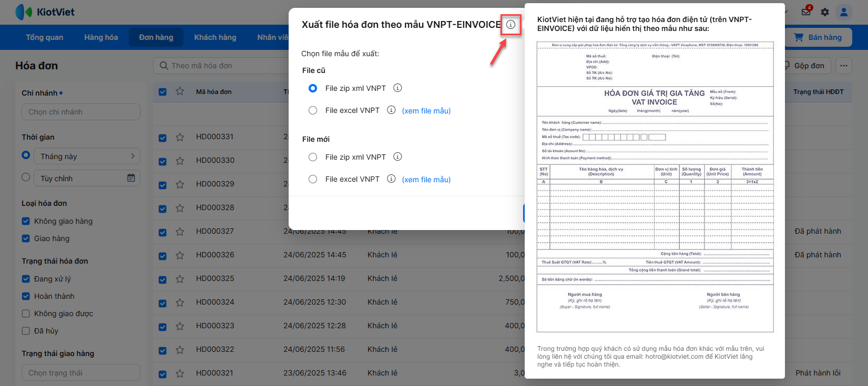Viewport: 868px width, 386px height.
Task: Select File mới excel VNPT radio
Action: pyautogui.click(x=313, y=179)
